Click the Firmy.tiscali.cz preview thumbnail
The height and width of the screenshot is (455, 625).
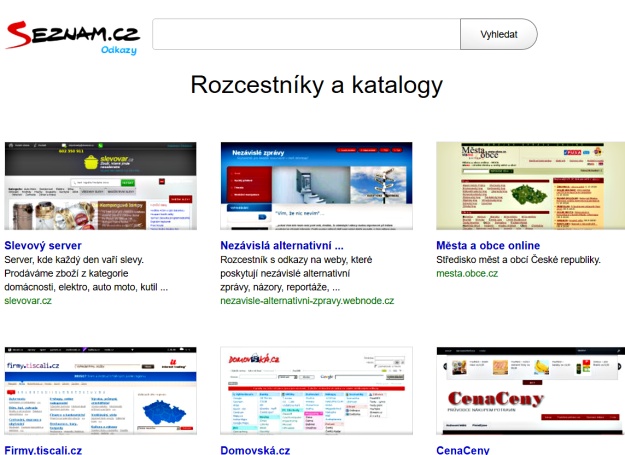(100, 391)
